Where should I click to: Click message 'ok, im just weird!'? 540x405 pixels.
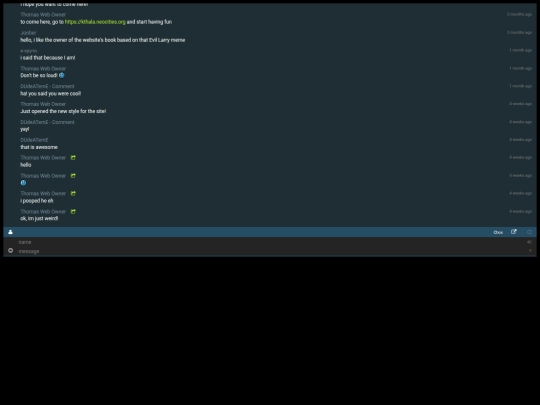(x=39, y=218)
